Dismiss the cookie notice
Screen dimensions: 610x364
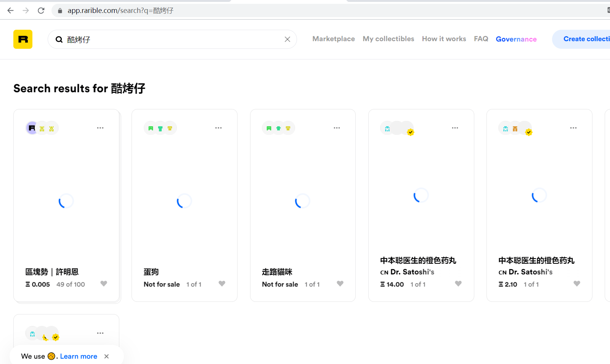click(x=107, y=356)
